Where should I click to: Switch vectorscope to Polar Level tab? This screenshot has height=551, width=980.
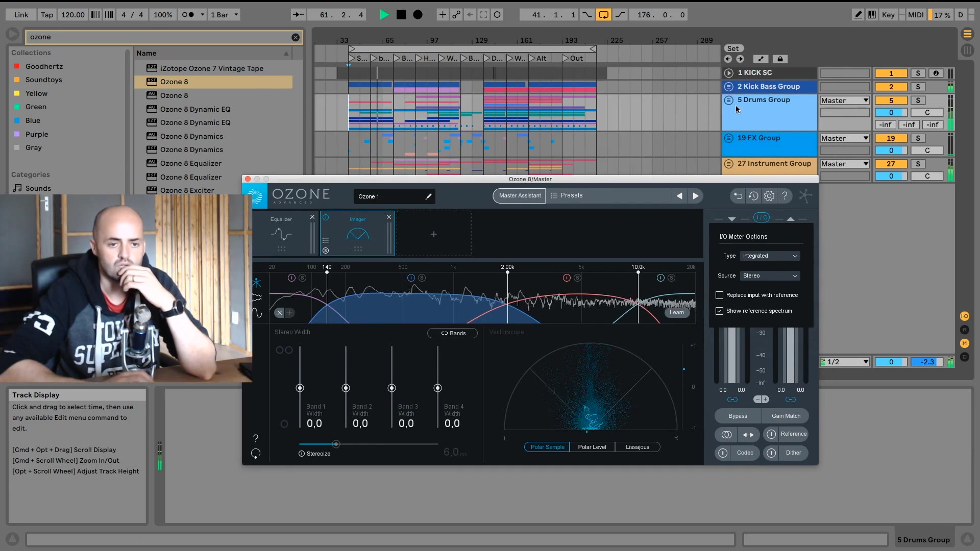592,447
